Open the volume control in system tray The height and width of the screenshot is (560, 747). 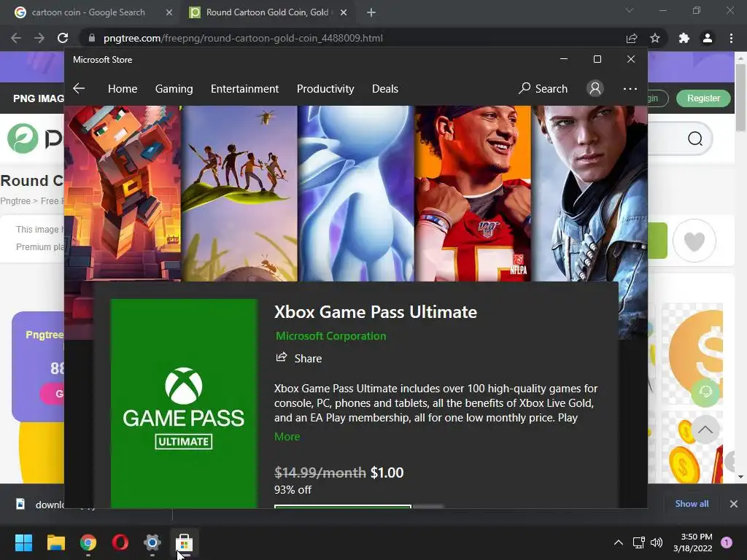[x=657, y=542]
